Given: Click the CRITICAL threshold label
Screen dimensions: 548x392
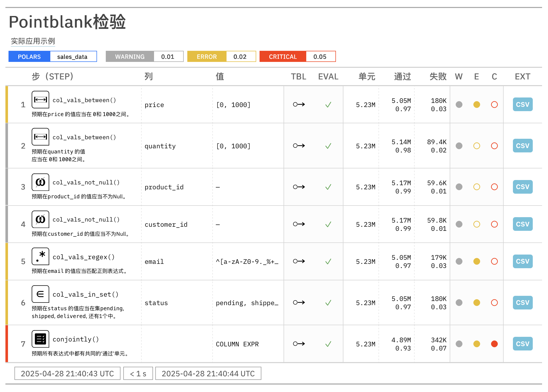Looking at the screenshot, I should coord(283,56).
